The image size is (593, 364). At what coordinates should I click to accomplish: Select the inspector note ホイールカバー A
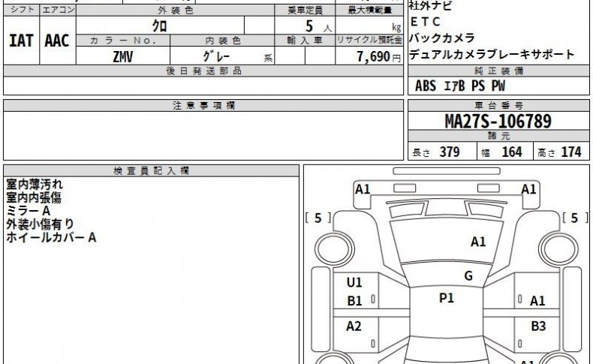tap(51, 237)
